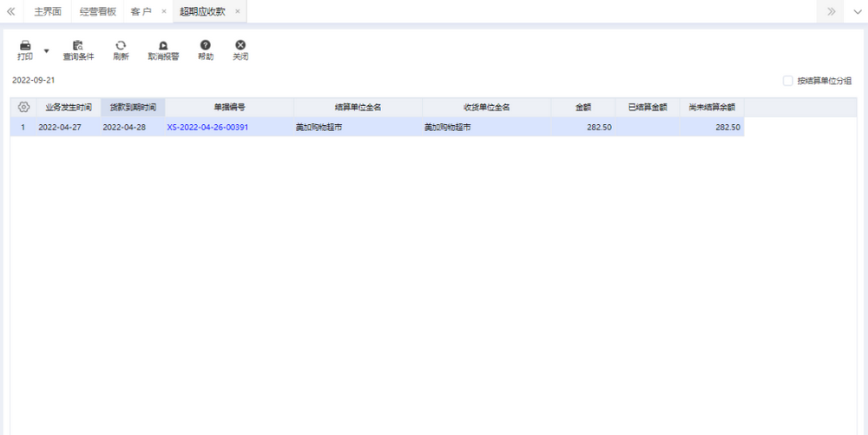Viewport: 868px width, 435px height.
Task: Open document link XS-2022-04-26-00391
Action: (207, 127)
